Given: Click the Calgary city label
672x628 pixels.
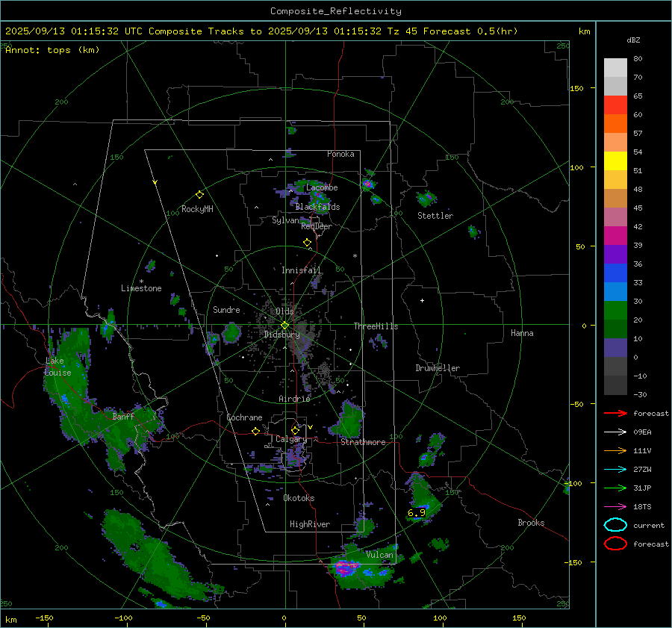Looking at the screenshot, I should click(291, 439).
